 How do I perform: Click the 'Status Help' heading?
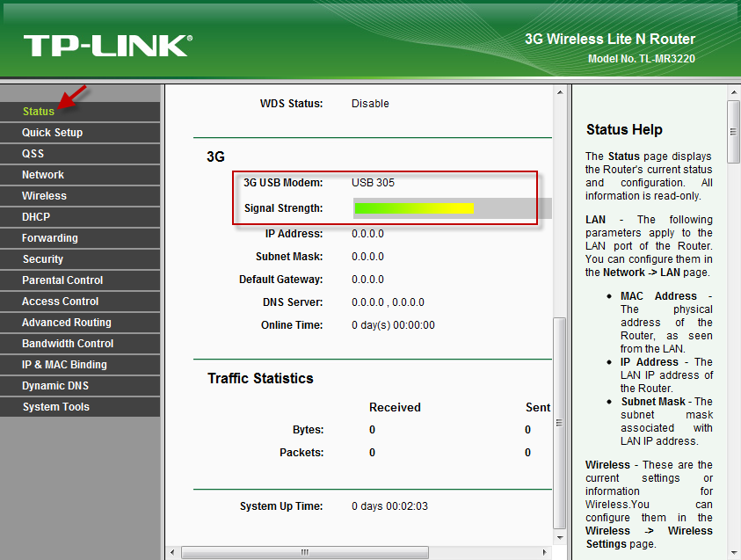pos(624,129)
